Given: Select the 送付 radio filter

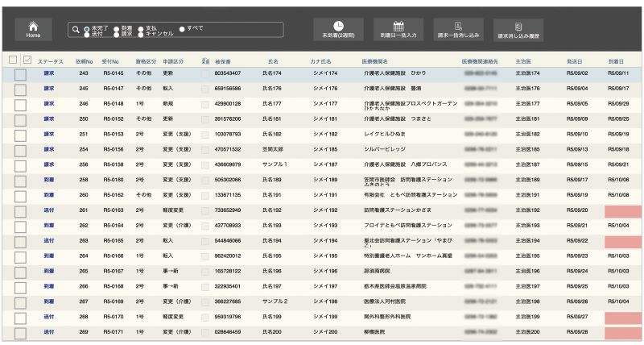Looking at the screenshot, I should click(86, 34).
